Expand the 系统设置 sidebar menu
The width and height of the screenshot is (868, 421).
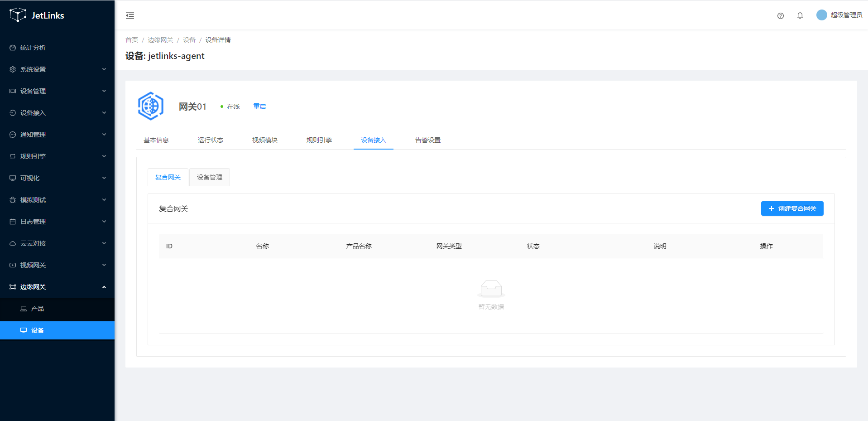click(x=57, y=69)
